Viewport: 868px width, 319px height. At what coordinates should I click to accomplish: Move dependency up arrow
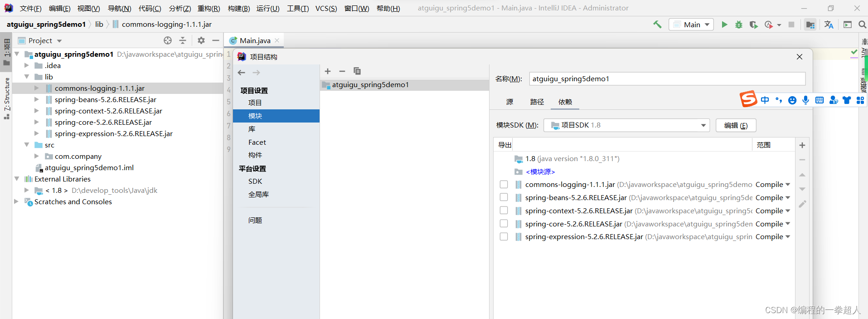point(802,175)
